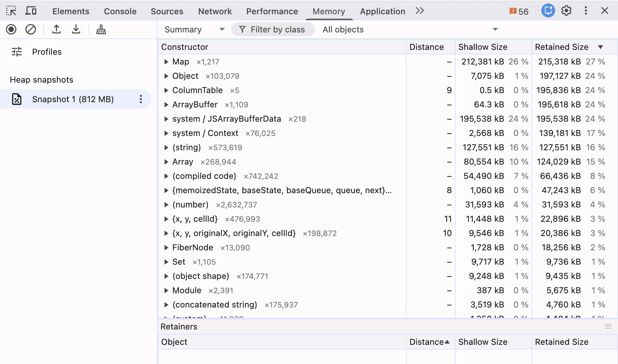Start recording a new heap snapshot
The height and width of the screenshot is (364, 618).
11,29
